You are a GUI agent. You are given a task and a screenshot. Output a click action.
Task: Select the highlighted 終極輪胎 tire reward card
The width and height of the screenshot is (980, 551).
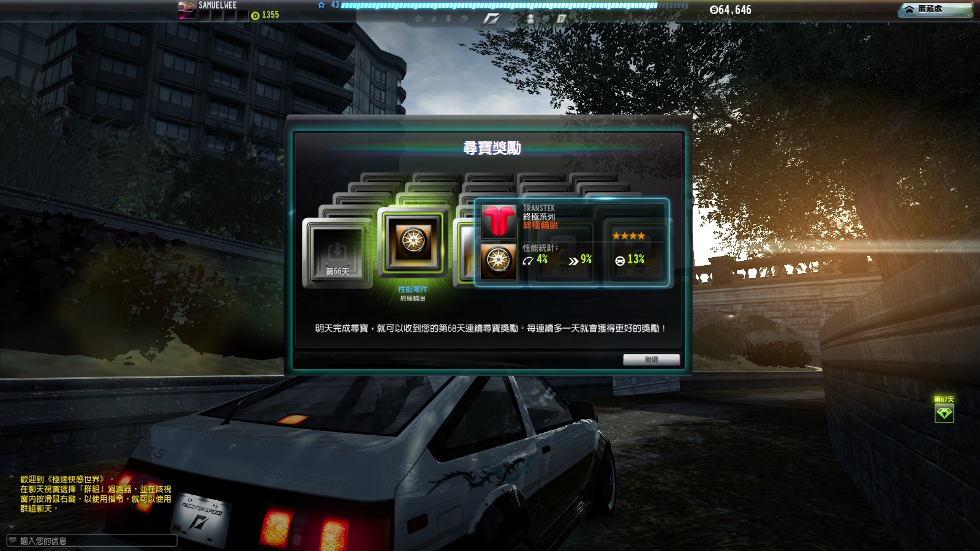pos(413,243)
